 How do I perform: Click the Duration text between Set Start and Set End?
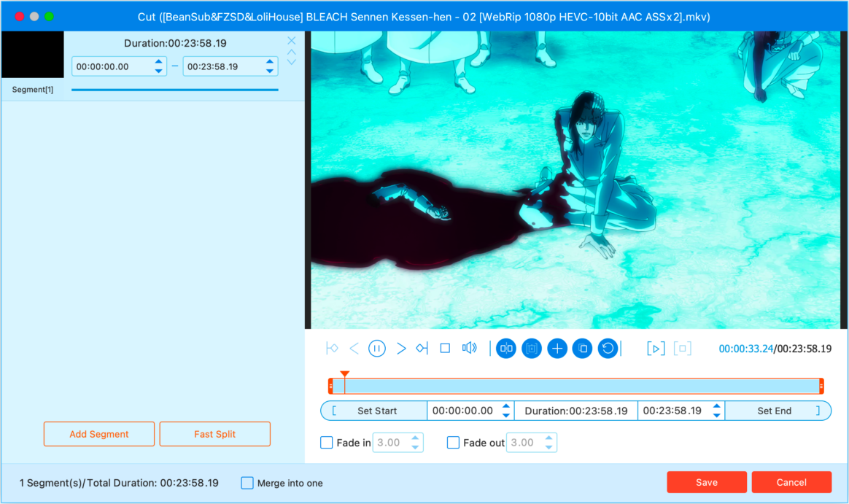coord(576,411)
